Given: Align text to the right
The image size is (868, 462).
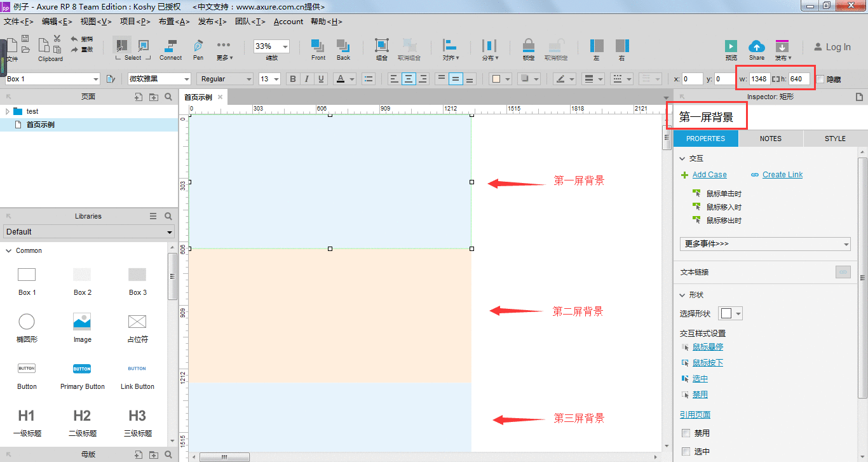Looking at the screenshot, I should tap(423, 79).
